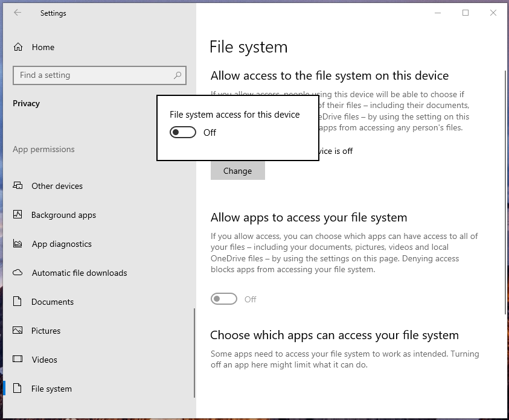Click the Other devices icon in the sidebar
Screen dimensions: 509x420
pos(18,186)
